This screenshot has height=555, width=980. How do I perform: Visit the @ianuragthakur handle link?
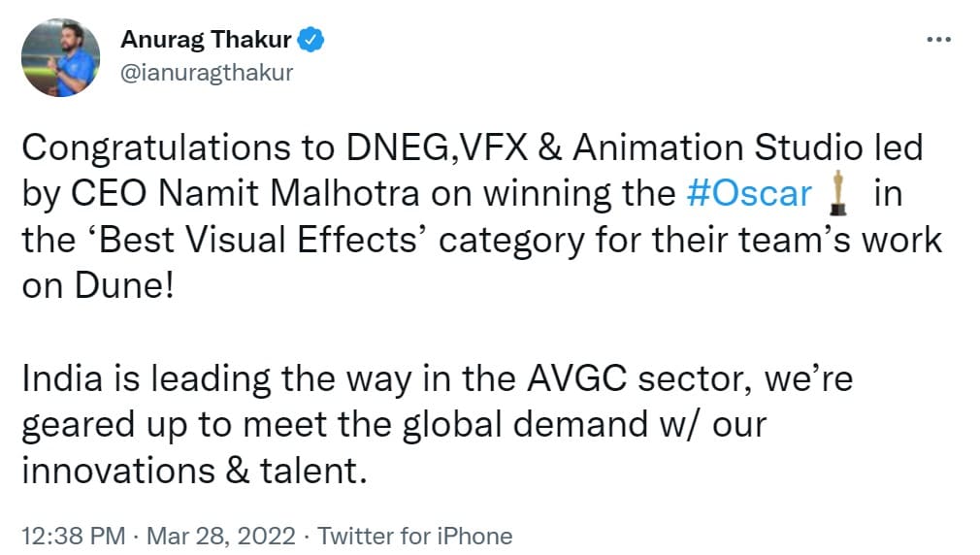207,73
